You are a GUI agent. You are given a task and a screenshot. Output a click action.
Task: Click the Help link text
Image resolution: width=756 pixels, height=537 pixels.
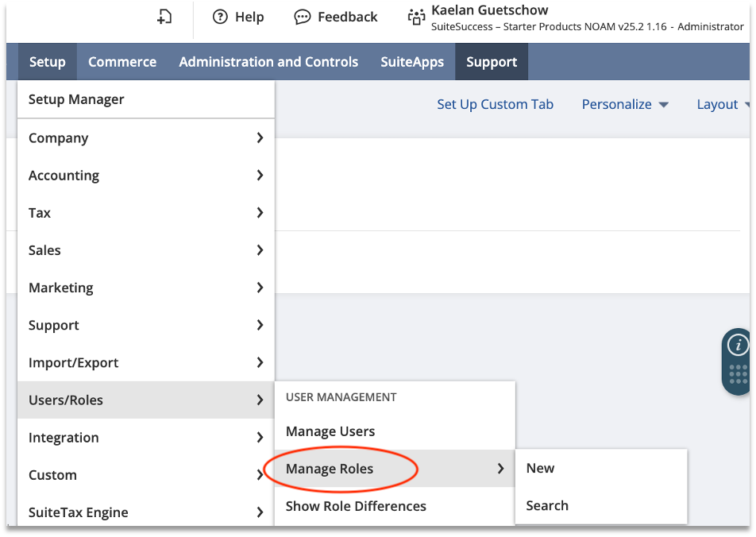249,17
